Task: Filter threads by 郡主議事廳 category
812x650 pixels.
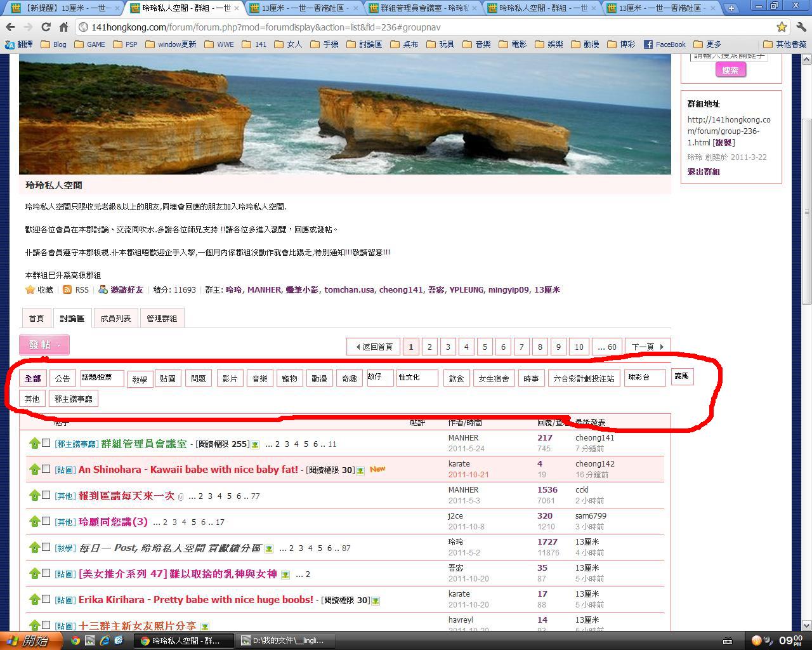Action: pos(73,399)
